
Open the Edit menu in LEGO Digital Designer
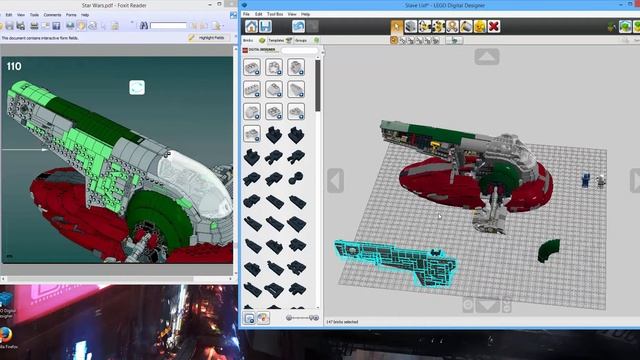coord(258,14)
